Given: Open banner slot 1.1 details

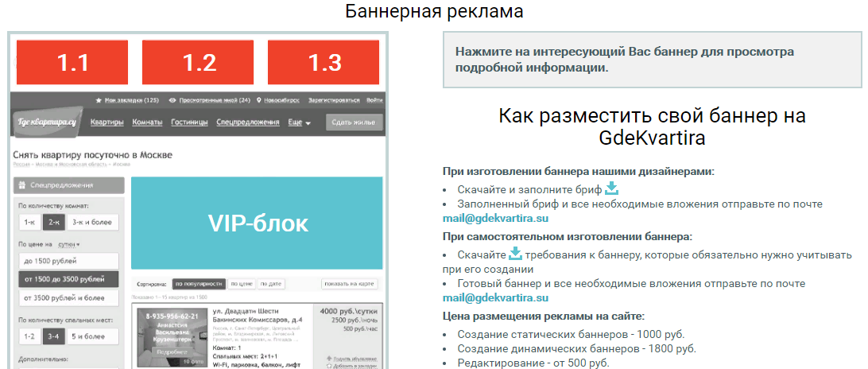Looking at the screenshot, I should tap(72, 62).
